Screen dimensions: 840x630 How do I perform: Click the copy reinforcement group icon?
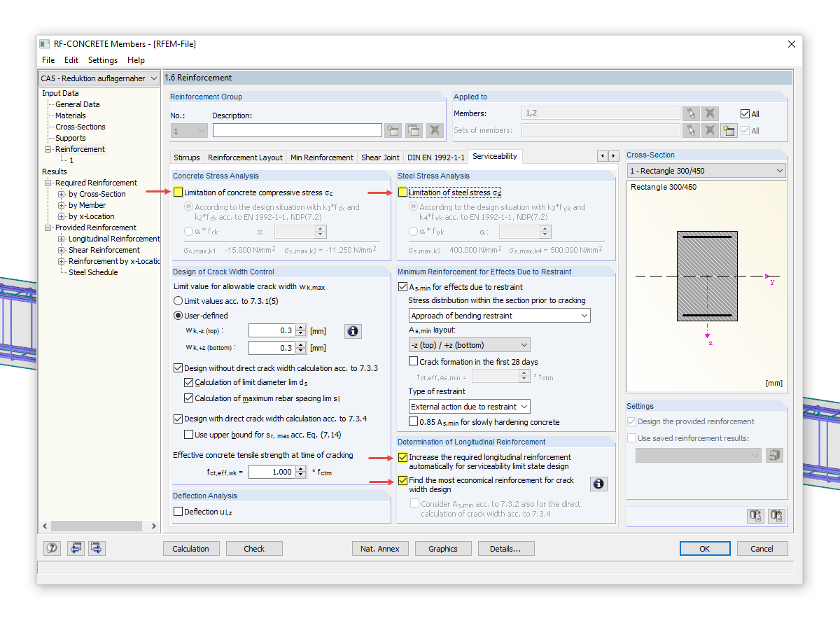[414, 130]
